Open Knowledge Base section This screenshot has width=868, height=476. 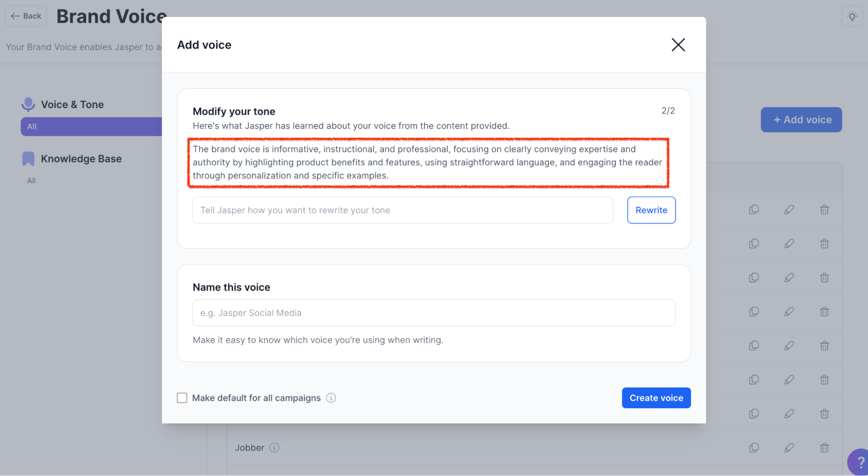[81, 159]
